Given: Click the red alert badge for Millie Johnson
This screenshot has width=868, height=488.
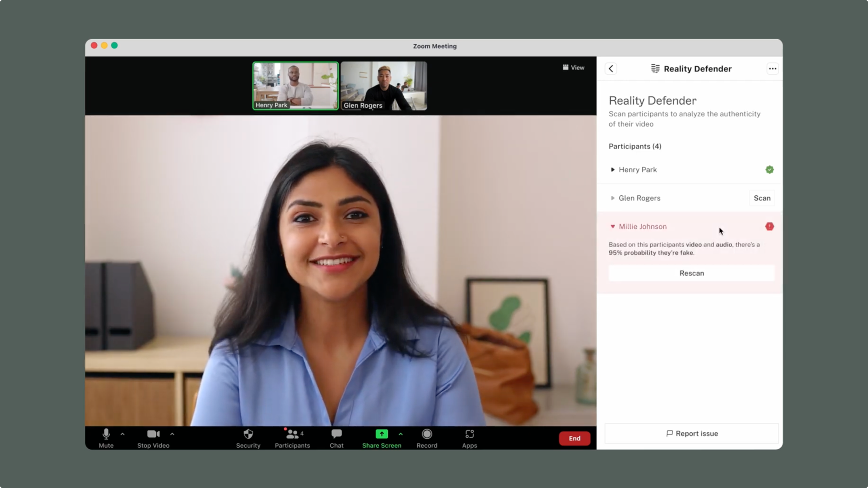Looking at the screenshot, I should (769, 227).
